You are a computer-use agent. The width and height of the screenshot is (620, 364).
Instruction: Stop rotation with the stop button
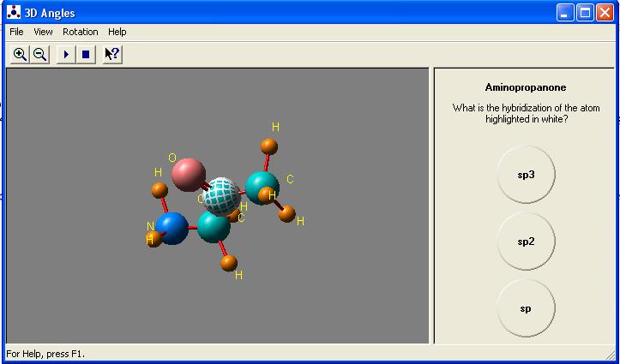click(86, 54)
